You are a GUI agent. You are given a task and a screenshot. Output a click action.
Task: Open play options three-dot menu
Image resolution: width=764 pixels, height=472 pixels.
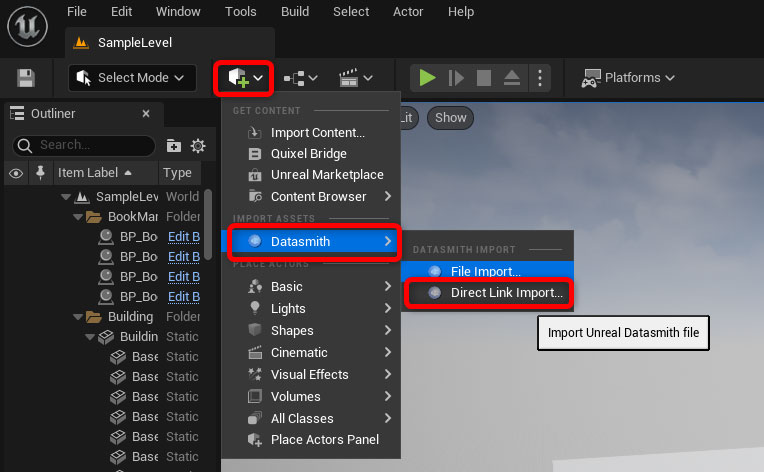coord(539,78)
